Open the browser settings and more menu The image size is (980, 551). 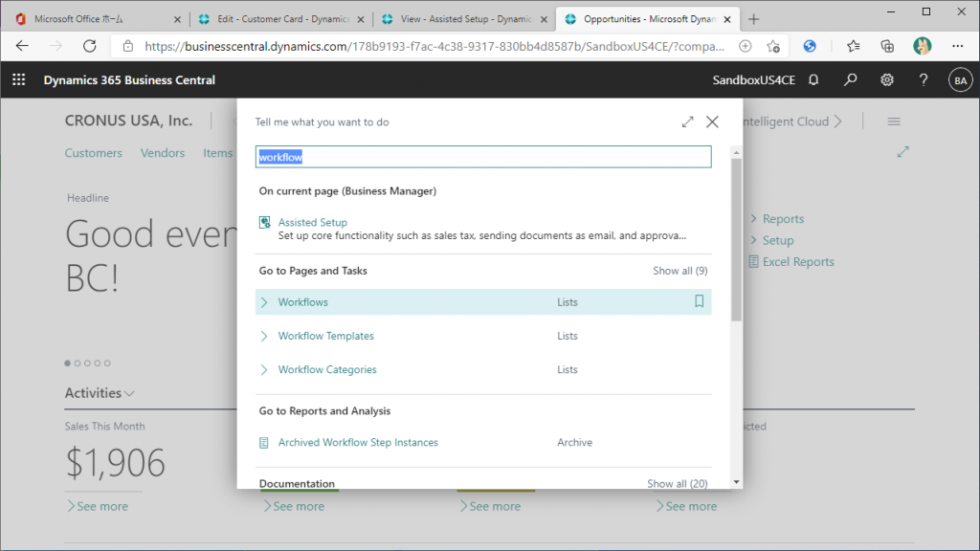(x=957, y=46)
